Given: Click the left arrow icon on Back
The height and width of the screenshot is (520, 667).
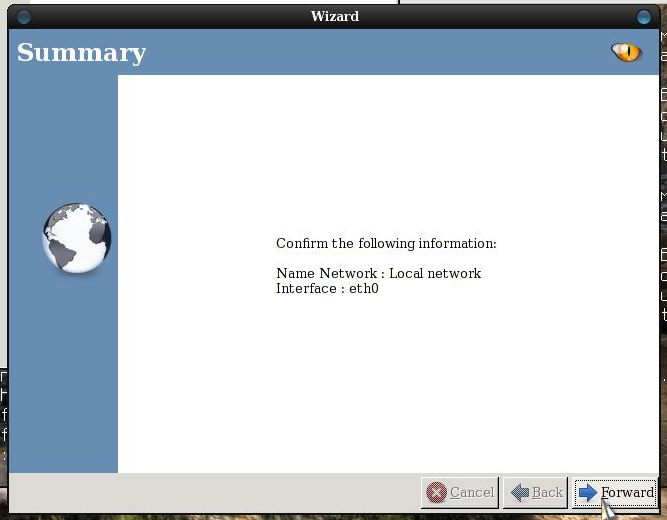Looking at the screenshot, I should coord(519,493).
